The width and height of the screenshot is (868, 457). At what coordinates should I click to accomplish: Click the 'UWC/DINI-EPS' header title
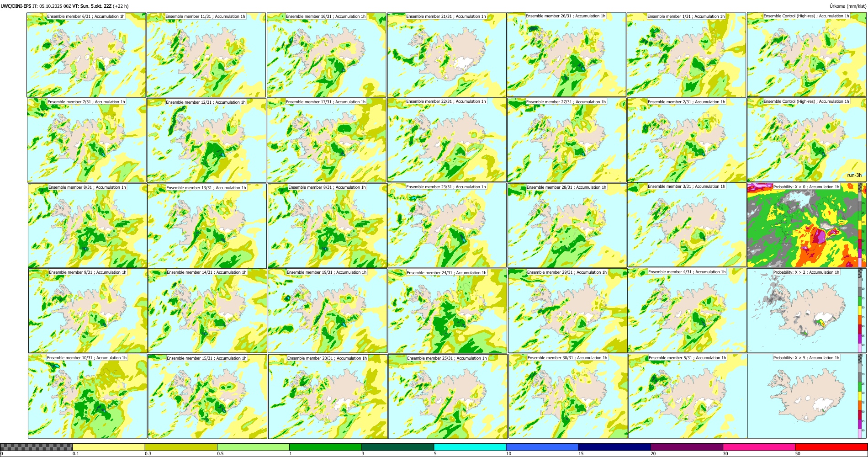(x=16, y=6)
